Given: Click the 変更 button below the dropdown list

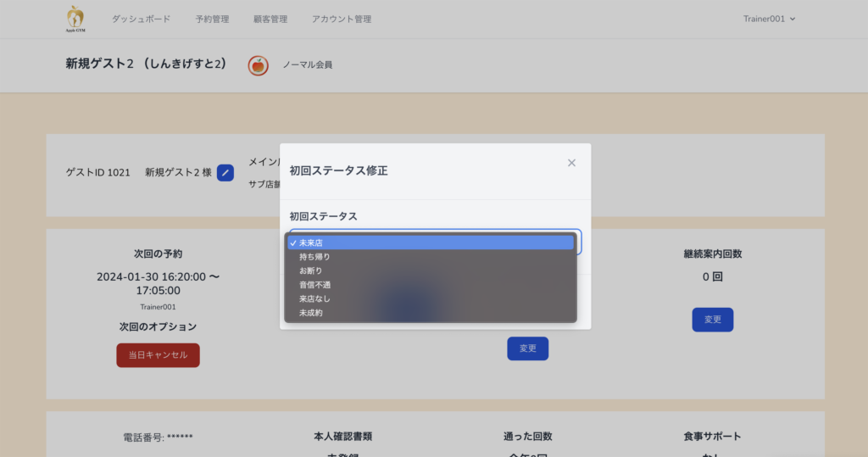Looking at the screenshot, I should 527,348.
